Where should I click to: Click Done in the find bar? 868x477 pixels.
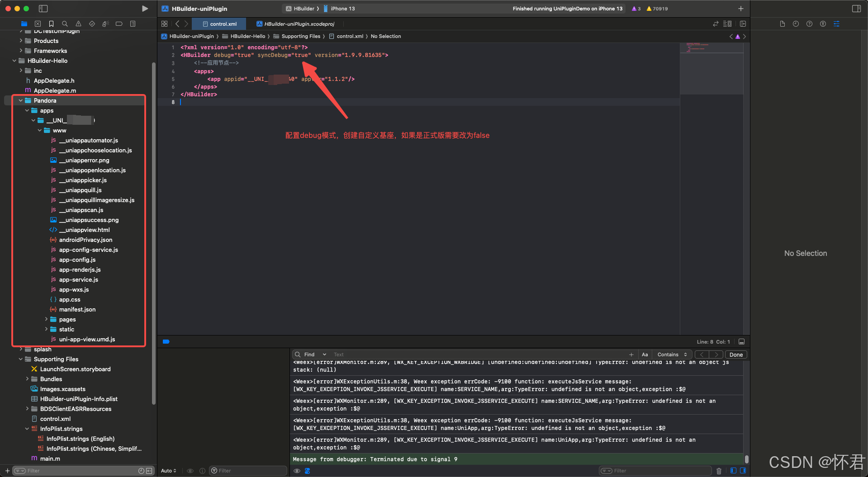(x=736, y=354)
